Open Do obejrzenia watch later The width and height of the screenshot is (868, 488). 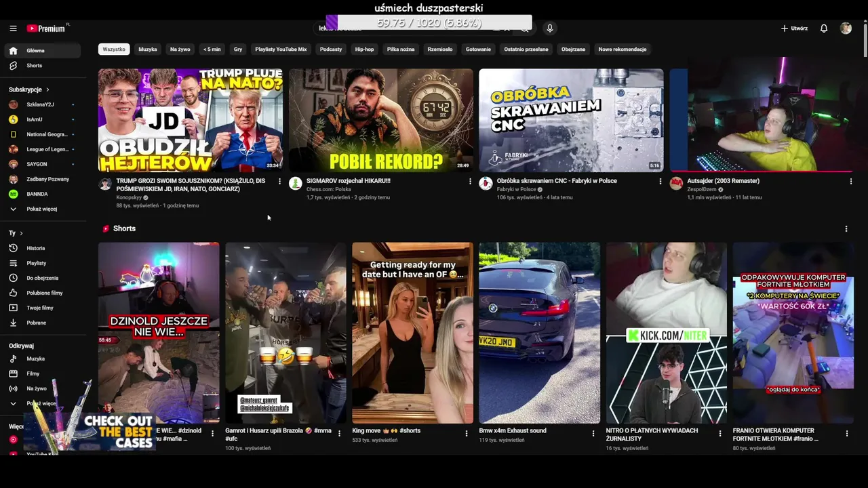(42, 278)
